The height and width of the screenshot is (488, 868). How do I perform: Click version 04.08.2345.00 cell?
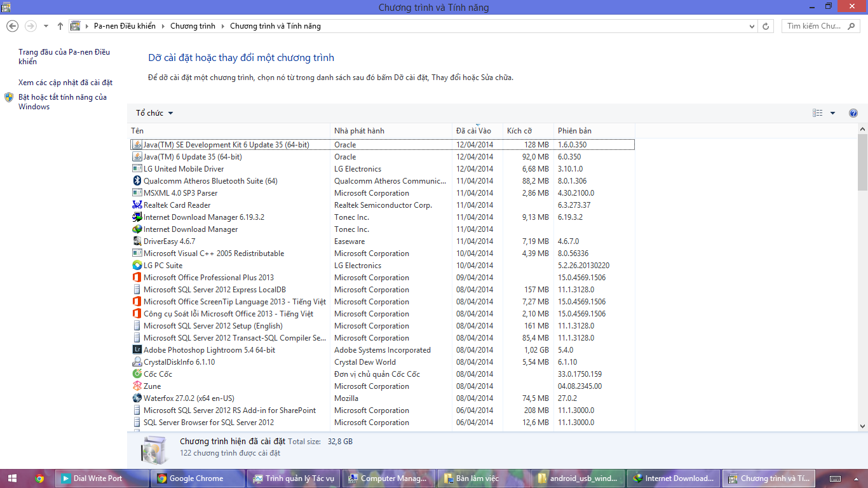(580, 386)
